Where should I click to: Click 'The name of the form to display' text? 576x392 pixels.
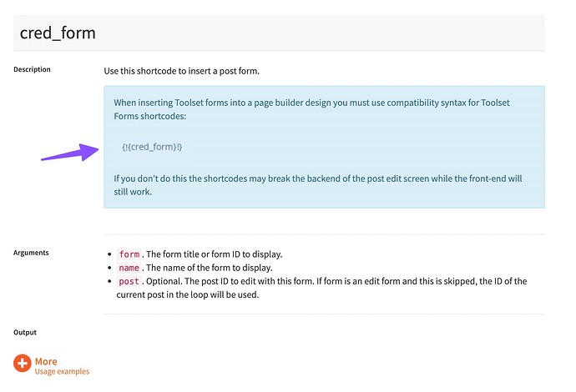coord(210,268)
